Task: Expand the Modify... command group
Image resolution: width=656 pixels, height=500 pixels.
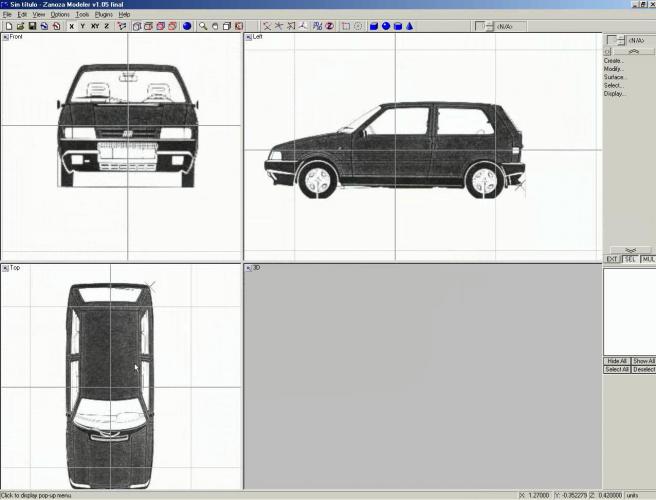Action: pos(614,69)
